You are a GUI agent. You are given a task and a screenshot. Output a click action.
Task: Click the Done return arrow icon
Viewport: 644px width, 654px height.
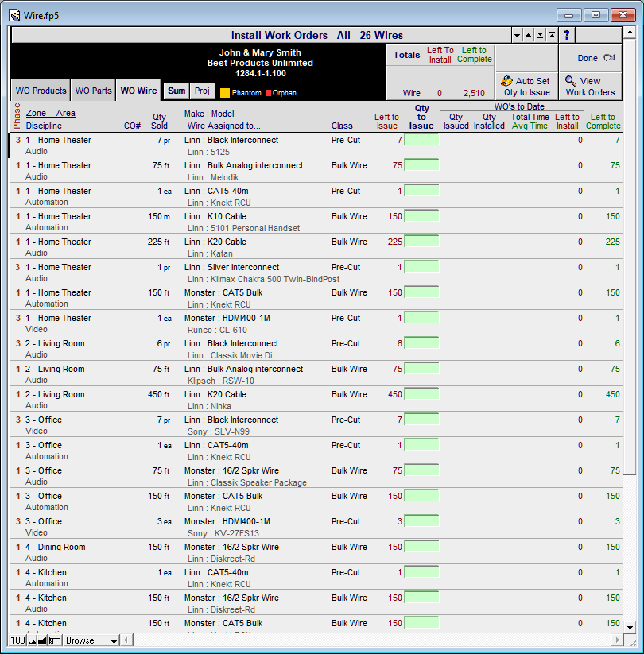(x=609, y=58)
